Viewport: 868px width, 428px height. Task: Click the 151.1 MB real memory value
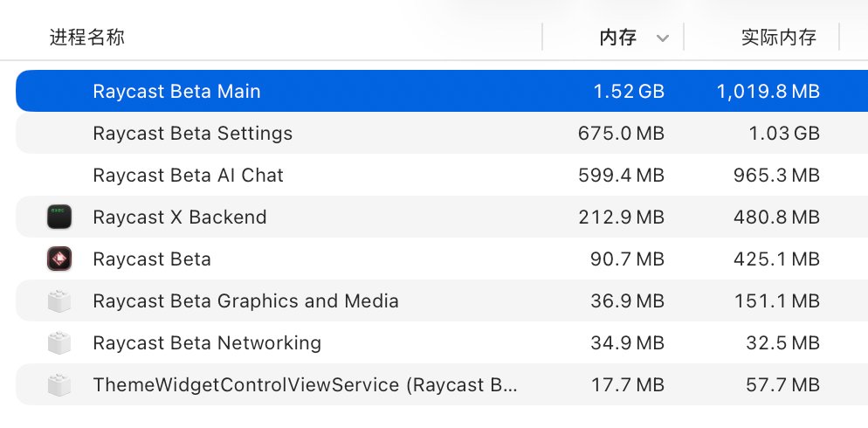click(777, 301)
